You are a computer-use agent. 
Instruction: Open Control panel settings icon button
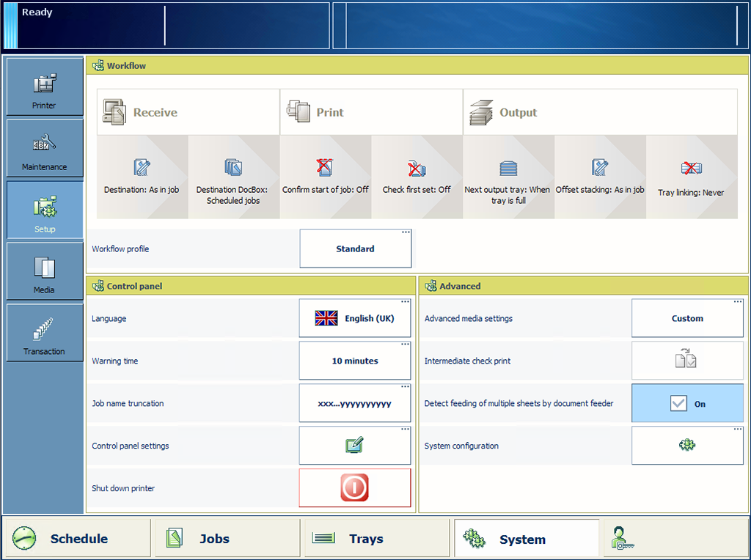[x=354, y=446]
